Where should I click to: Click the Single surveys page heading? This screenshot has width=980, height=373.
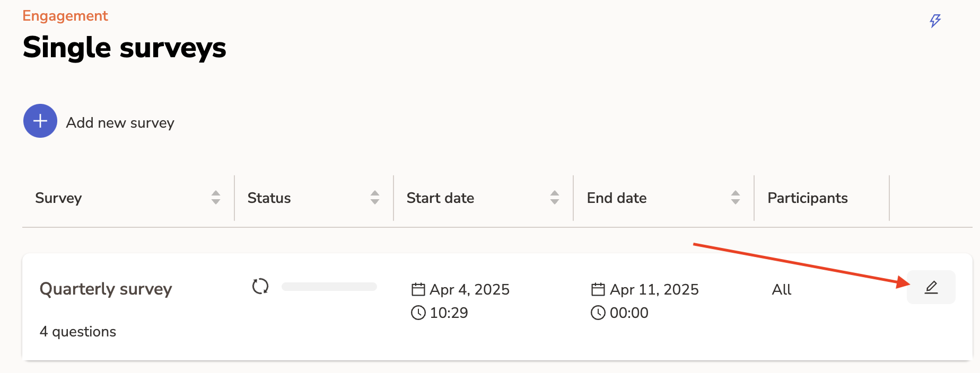[125, 48]
